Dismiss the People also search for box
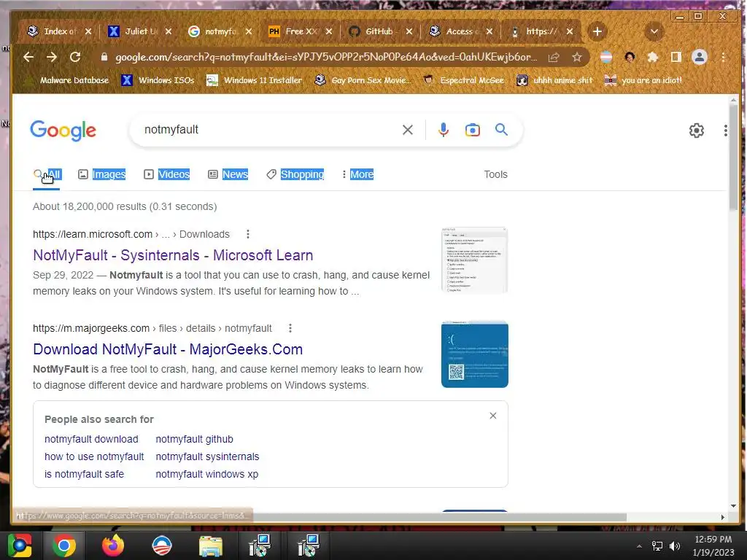 tap(493, 416)
